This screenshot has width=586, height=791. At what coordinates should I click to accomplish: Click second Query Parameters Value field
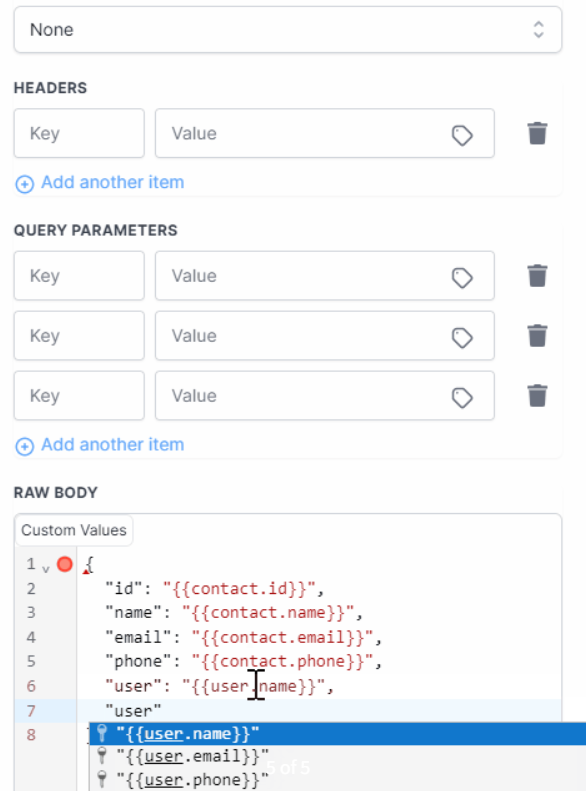324,335
